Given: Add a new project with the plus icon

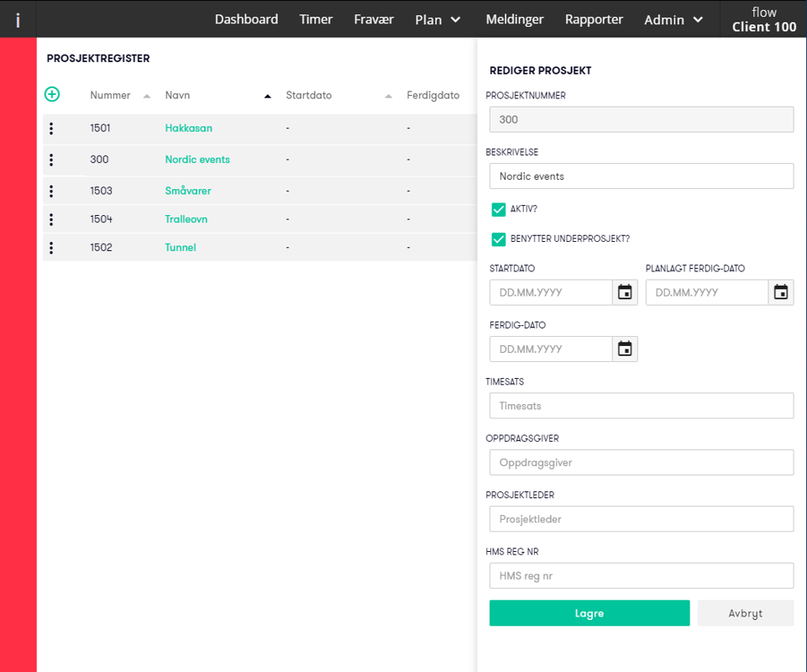Looking at the screenshot, I should (52, 94).
